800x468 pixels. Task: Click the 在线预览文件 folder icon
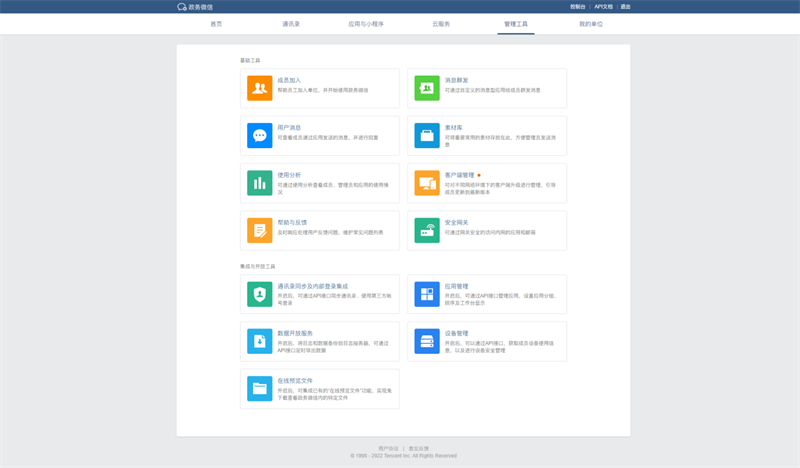[259, 388]
